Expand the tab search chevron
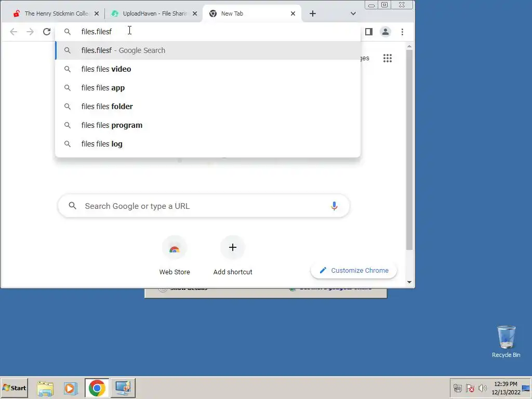The width and height of the screenshot is (532, 399). (x=353, y=14)
